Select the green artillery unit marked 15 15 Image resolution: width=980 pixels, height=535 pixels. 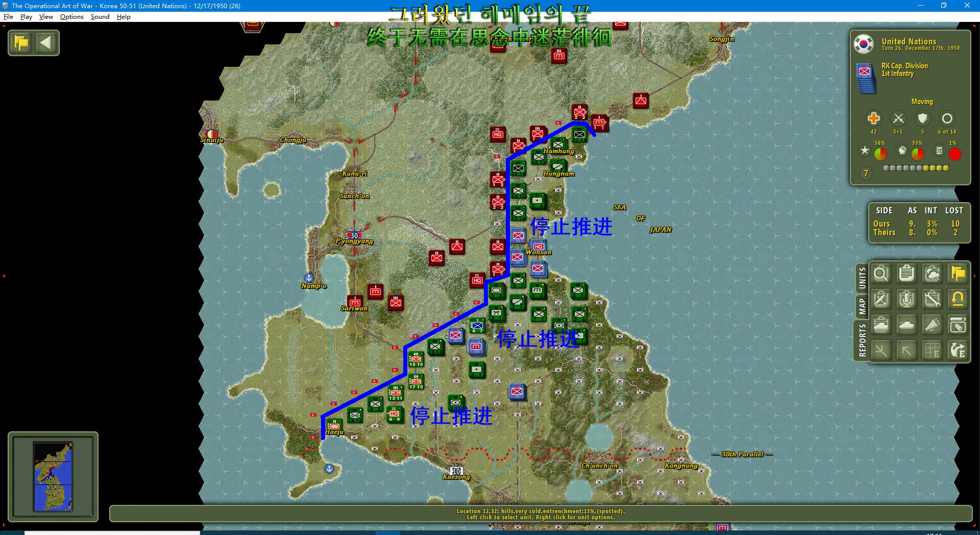(415, 359)
